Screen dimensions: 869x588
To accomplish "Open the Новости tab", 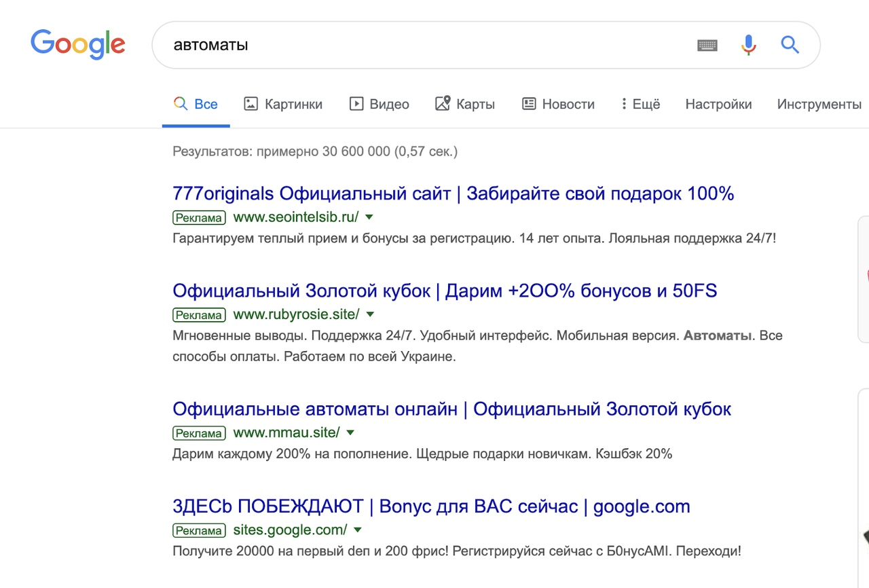I will (558, 104).
